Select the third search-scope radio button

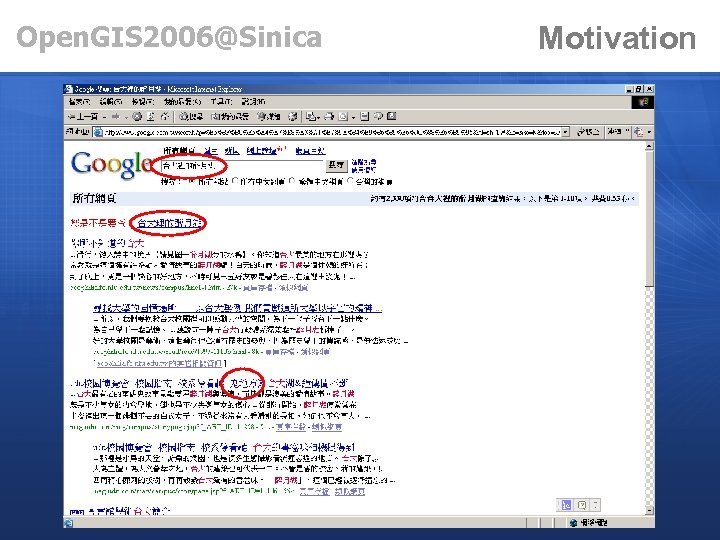(292, 181)
